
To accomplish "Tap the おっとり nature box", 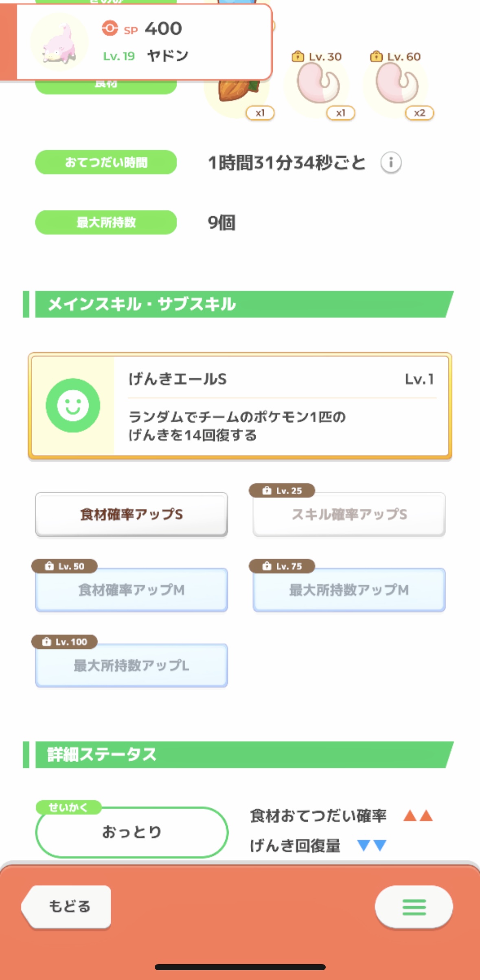I will pyautogui.click(x=132, y=832).
